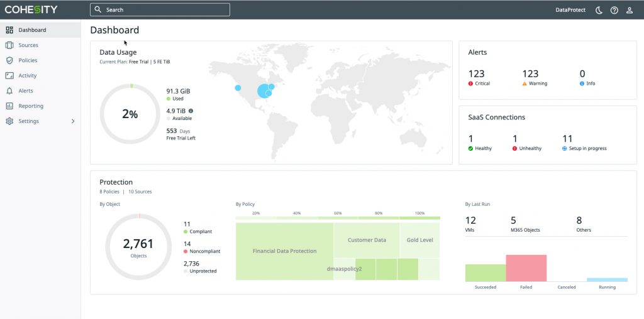The image size is (644, 319).
Task: Click the Activity monitor icon
Action: point(9,75)
